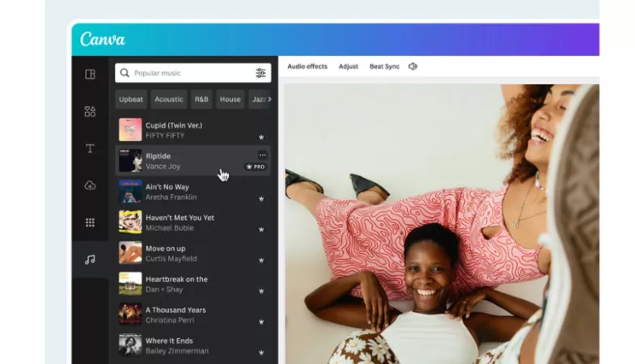
Task: Click the Move on up title
Action: coord(165,248)
